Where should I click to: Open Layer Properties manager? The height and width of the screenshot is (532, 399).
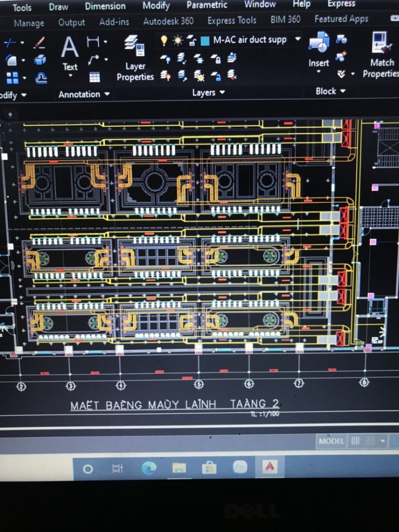(135, 59)
